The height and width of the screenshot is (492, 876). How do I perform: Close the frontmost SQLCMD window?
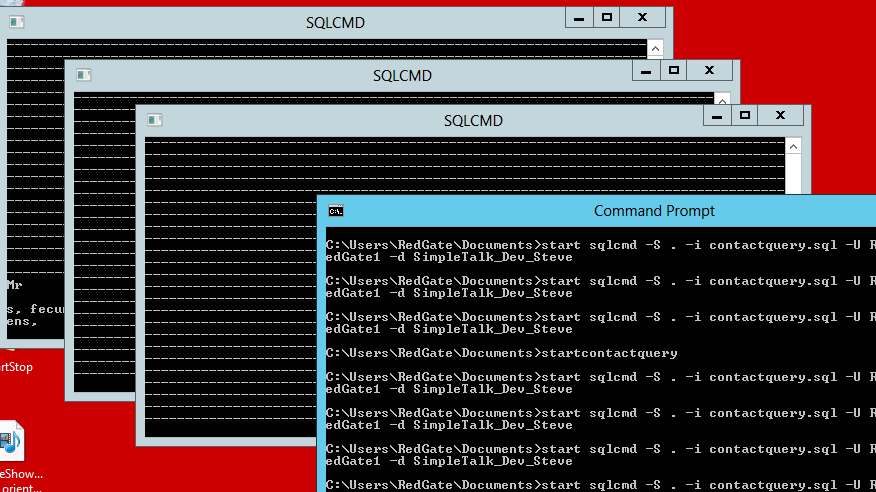tap(781, 116)
